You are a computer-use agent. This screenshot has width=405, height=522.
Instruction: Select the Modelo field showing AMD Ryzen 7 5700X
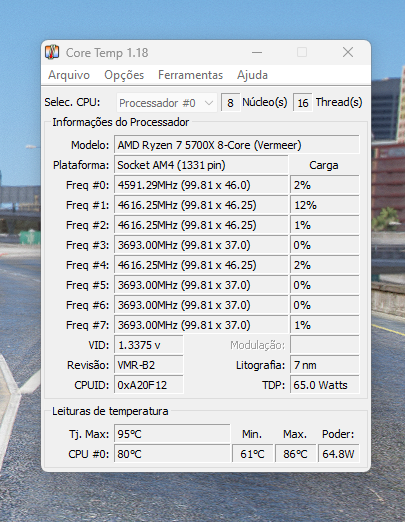(x=237, y=145)
